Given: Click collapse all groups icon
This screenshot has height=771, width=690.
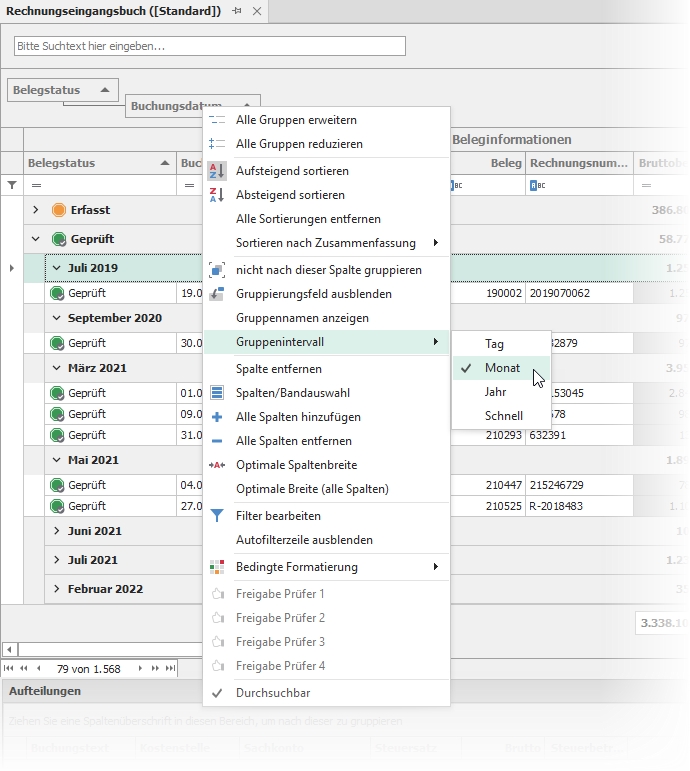Looking at the screenshot, I should coord(217,144).
